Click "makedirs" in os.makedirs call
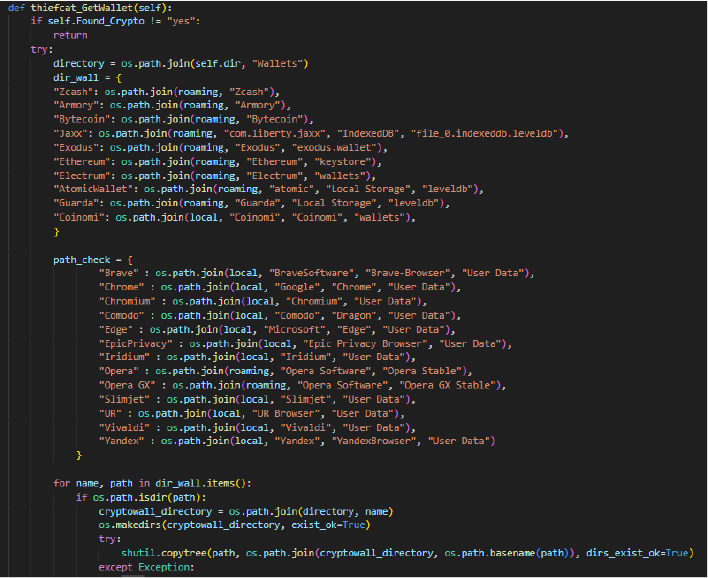Image resolution: width=708 pixels, height=578 pixels. tap(138, 525)
